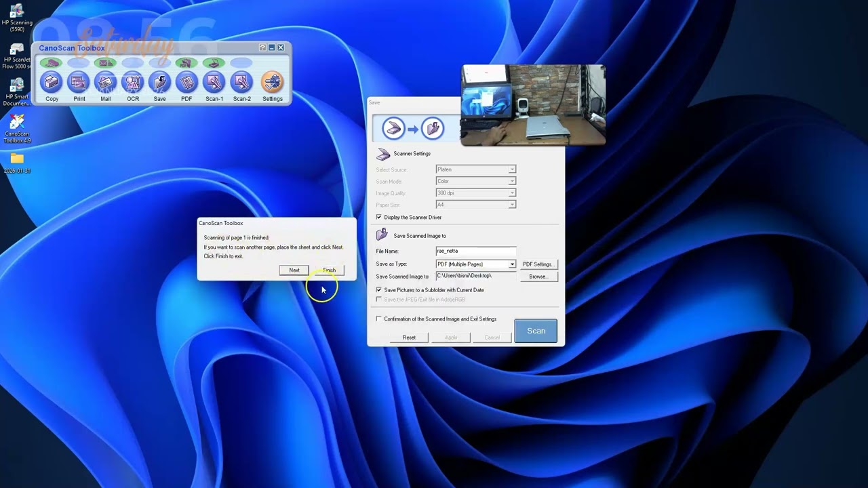This screenshot has height=488, width=868.
Task: Select the 2026-01-31 folder on the desktop
Action: tap(17, 163)
